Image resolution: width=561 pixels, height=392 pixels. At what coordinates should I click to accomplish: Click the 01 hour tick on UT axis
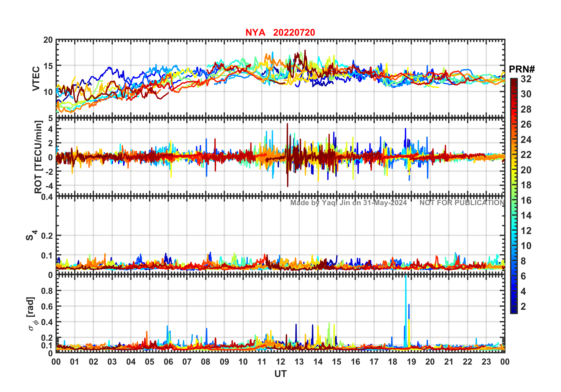point(75,362)
